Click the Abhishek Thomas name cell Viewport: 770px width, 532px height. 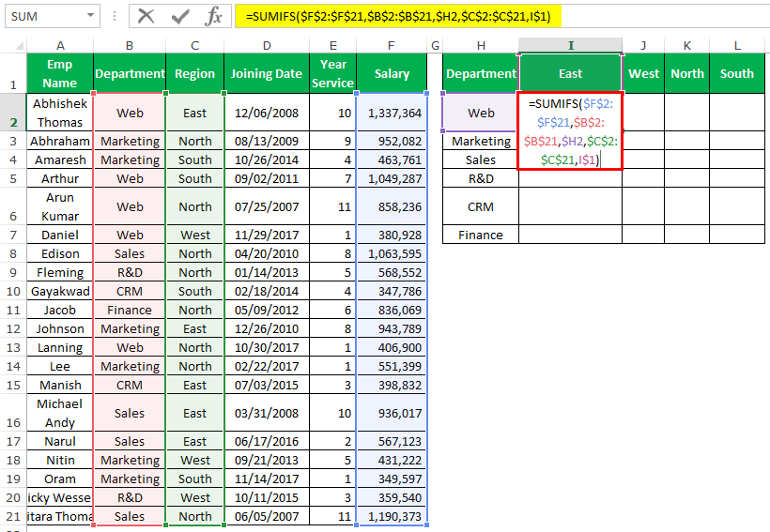(60, 113)
